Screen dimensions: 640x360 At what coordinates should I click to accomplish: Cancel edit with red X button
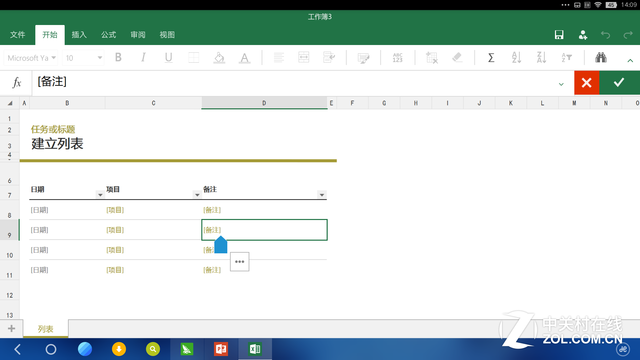(587, 83)
